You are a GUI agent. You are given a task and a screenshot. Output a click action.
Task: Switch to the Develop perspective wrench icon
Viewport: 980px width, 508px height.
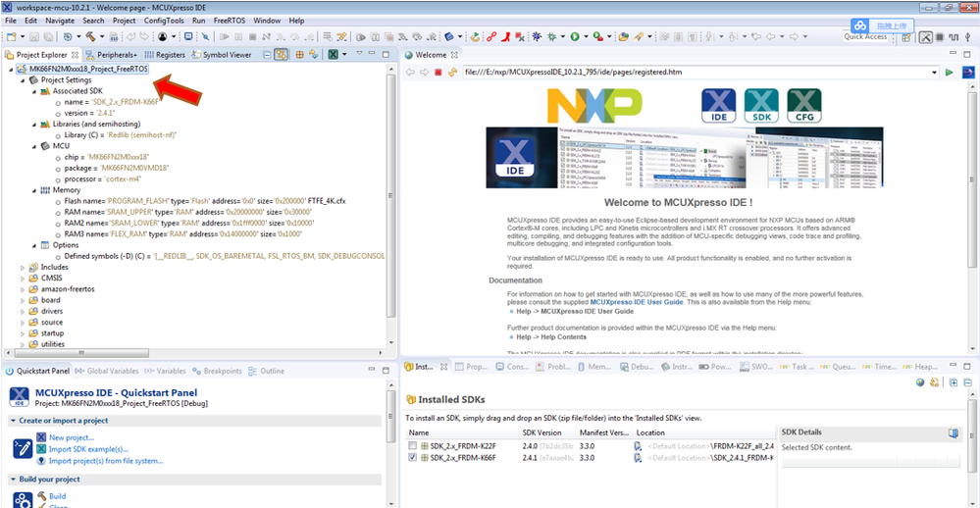tap(926, 37)
